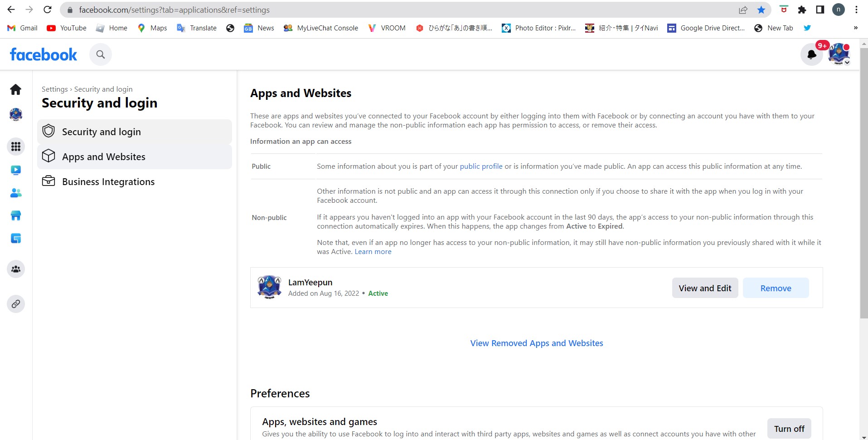Click the LamYeepun app thumbnail
The image size is (868, 440).
(x=269, y=287)
